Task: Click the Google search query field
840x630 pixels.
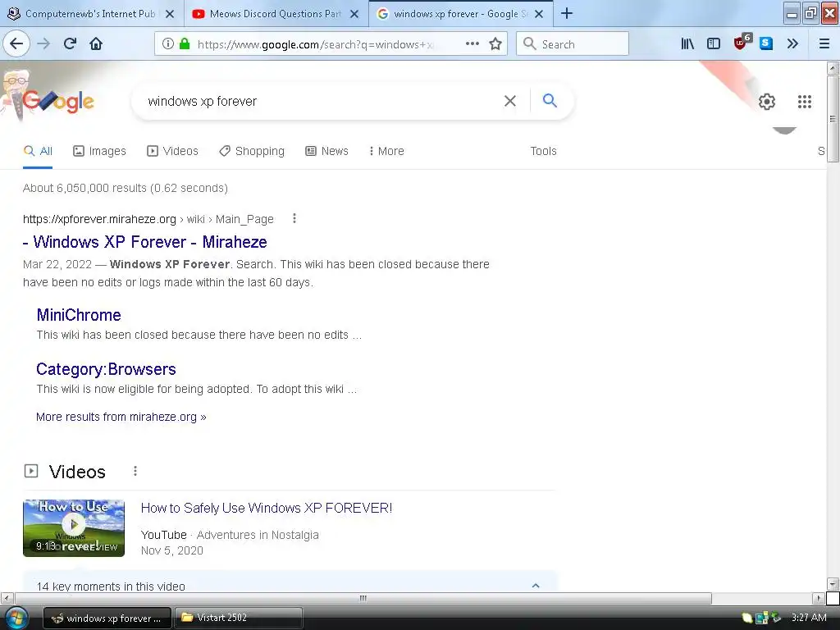Action: click(x=322, y=101)
